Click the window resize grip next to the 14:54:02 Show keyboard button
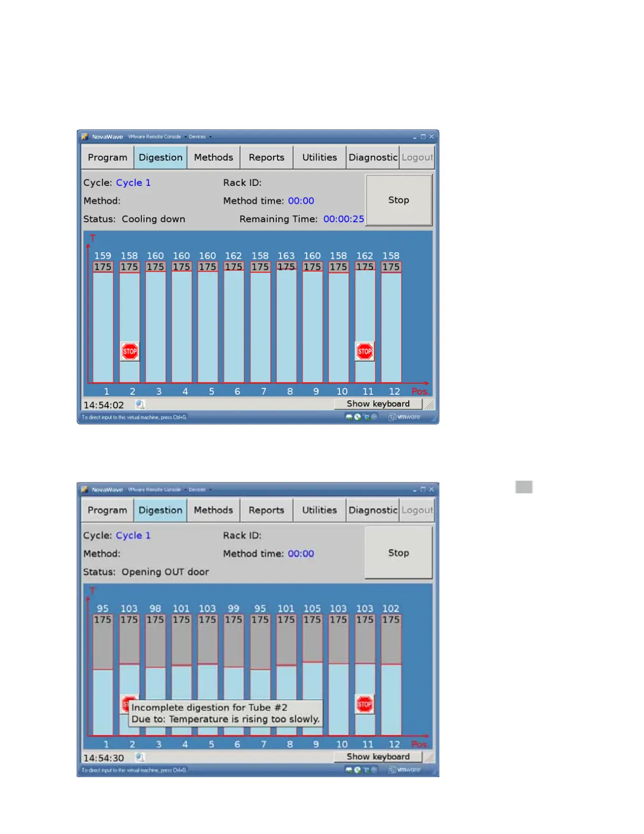 point(429,404)
